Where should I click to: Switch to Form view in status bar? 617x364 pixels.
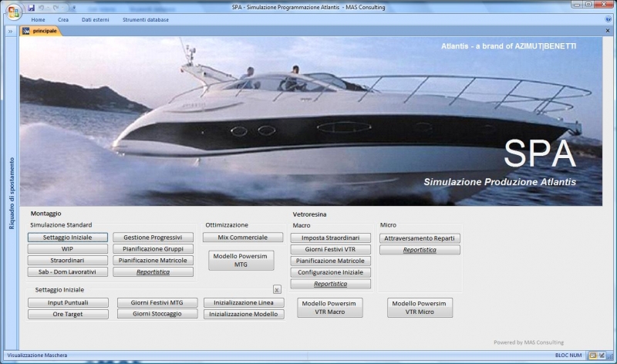592,356
